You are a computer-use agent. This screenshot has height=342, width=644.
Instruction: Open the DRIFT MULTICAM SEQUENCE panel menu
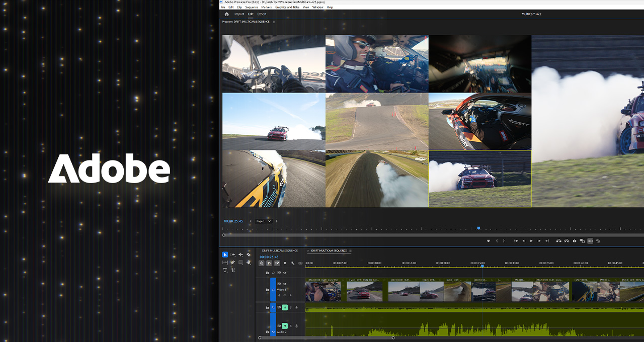350,251
